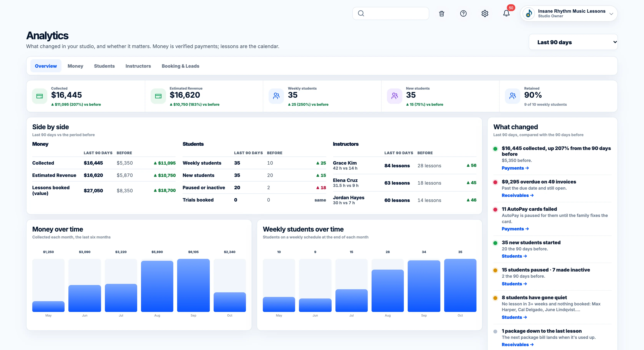Open settings via the gear icon
The image size is (644, 350).
coord(485,13)
